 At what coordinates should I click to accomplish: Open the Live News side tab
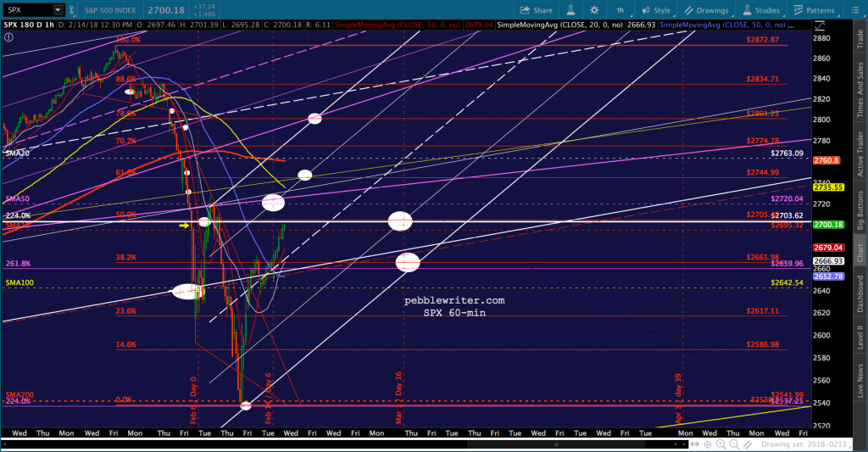coord(860,381)
